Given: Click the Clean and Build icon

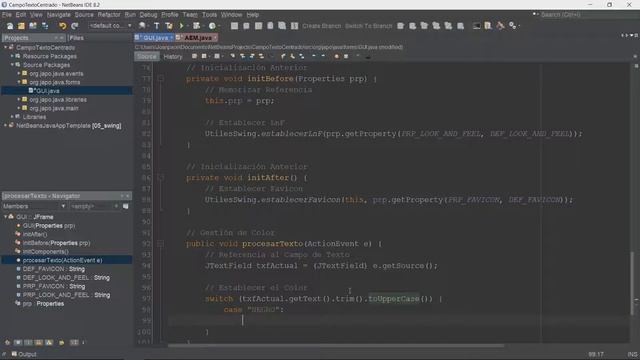Looking at the screenshot, I should pyautogui.click(x=169, y=26).
